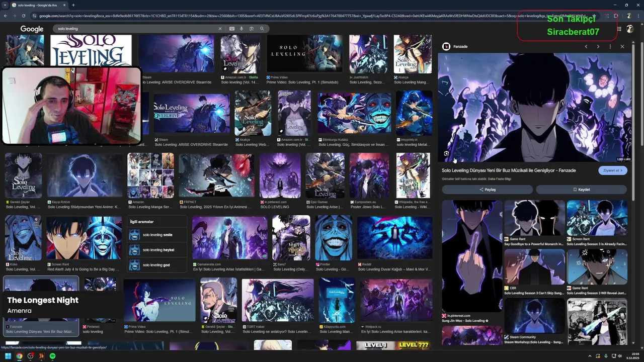Open a new browser tab
Viewport: 644px width, 362px height.
tap(73, 5)
